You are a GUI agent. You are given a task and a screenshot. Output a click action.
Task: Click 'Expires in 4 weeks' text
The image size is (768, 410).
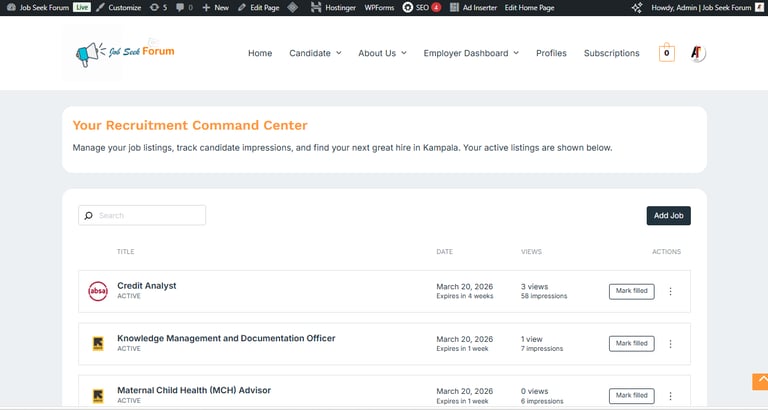click(x=465, y=296)
